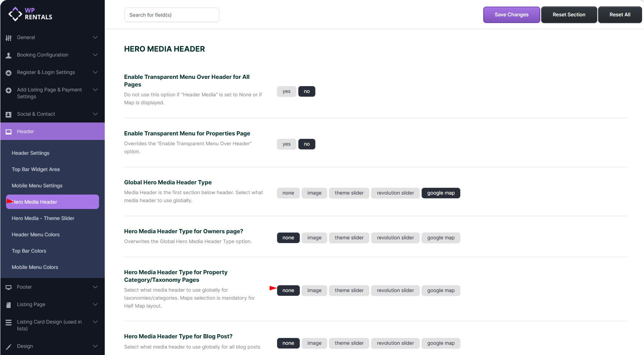The width and height of the screenshot is (644, 355).
Task: Click the General sliders icon in sidebar
Action: click(x=8, y=38)
